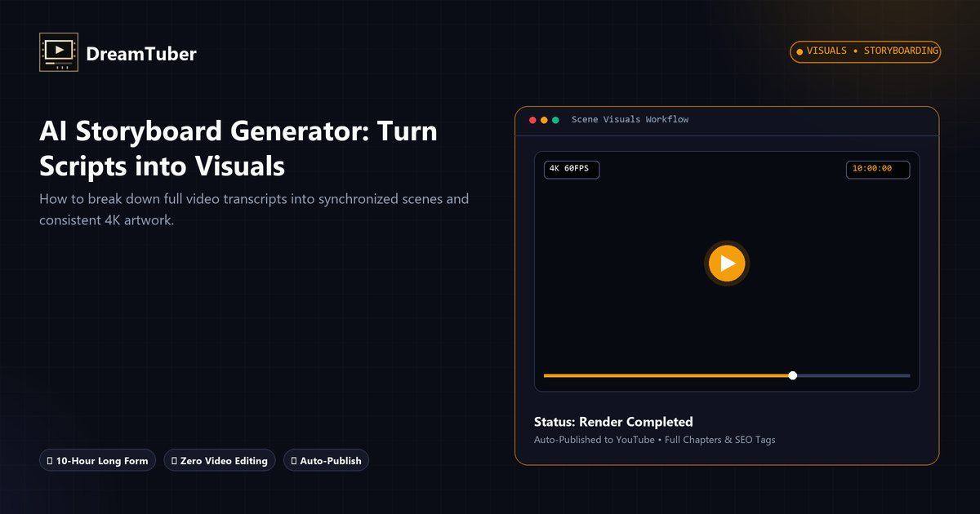Image resolution: width=980 pixels, height=514 pixels.
Task: Play the video with the orange button
Action: click(x=727, y=264)
